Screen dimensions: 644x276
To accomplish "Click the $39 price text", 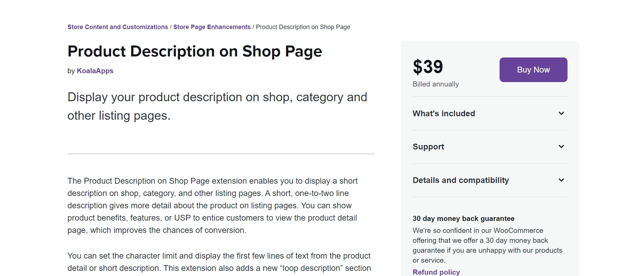I will coord(428,67).
